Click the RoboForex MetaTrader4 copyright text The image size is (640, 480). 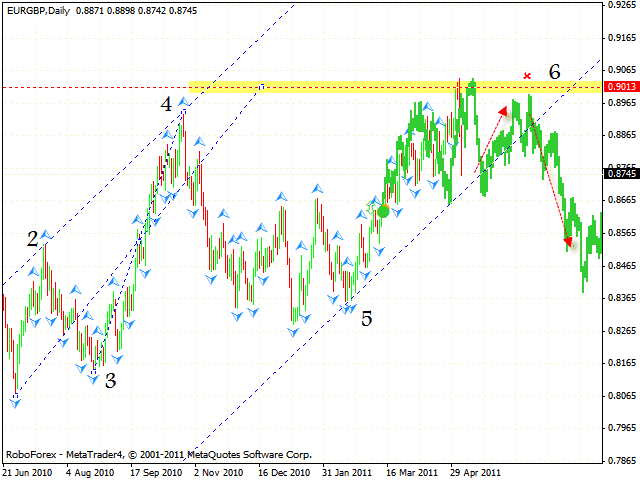pyautogui.click(x=158, y=452)
